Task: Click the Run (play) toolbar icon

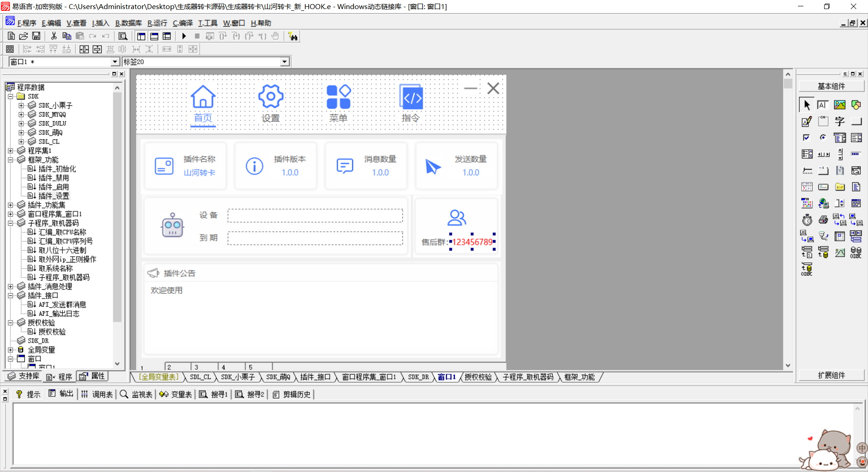Action: 184,36
